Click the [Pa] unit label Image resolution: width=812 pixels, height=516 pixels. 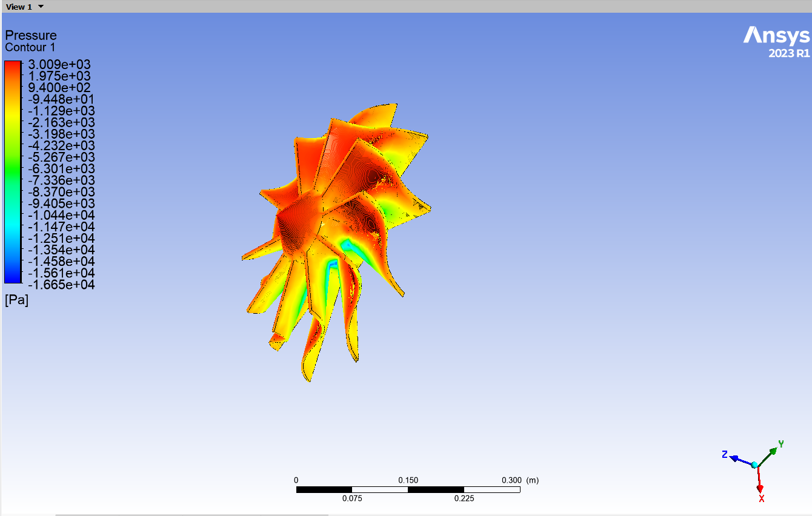(16, 300)
